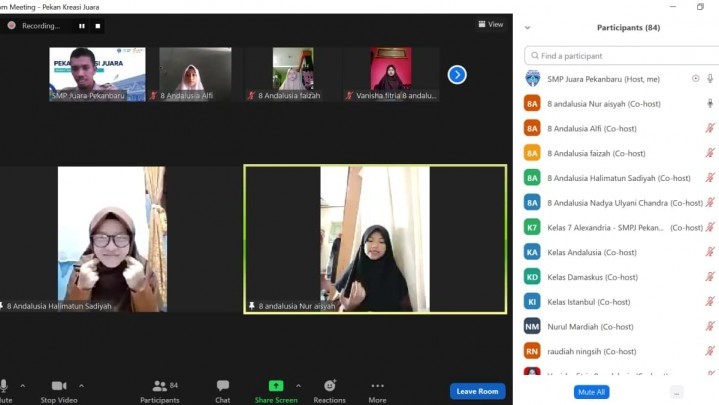The image size is (719, 405).
Task: Expand audio options arrow next to Mute
Action: [22, 386]
